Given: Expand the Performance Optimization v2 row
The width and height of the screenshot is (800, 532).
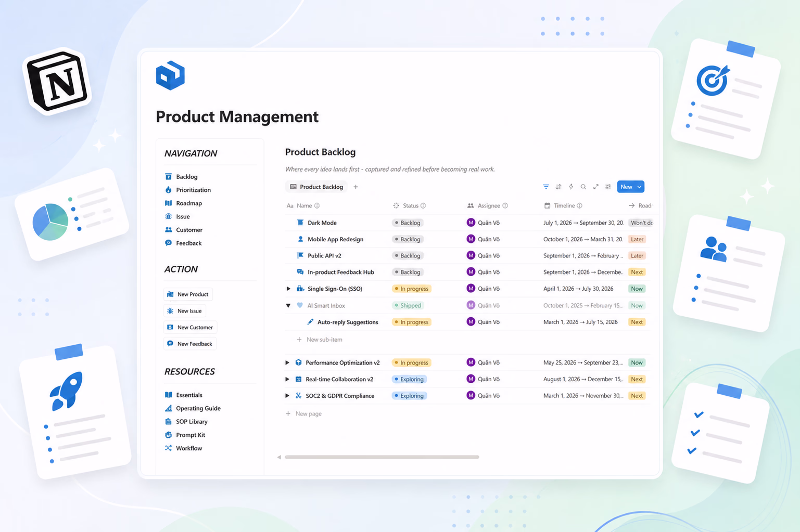Looking at the screenshot, I should [287, 362].
